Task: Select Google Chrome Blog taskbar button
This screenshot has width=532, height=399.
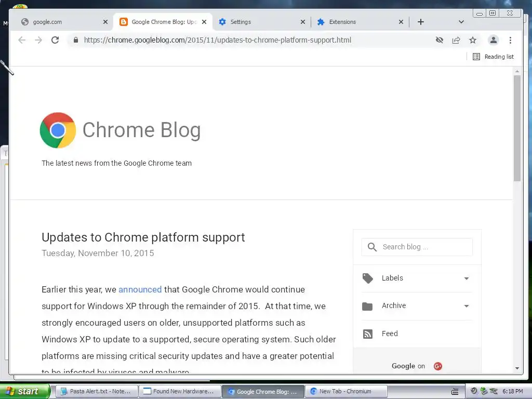Action: [263, 391]
